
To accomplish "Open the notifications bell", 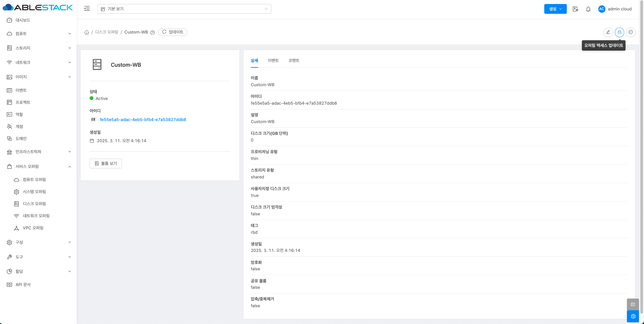I will coord(588,9).
